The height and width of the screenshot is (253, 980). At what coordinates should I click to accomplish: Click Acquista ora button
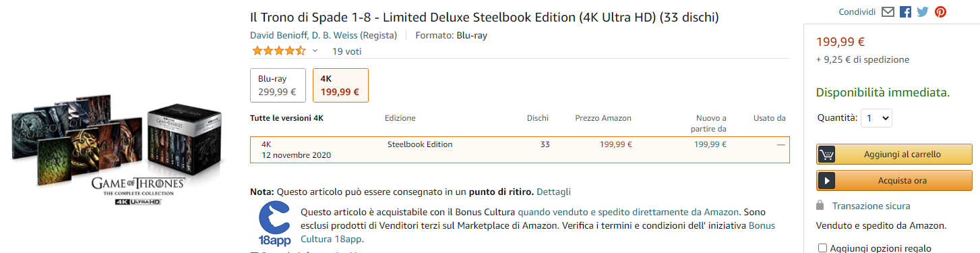(x=894, y=181)
